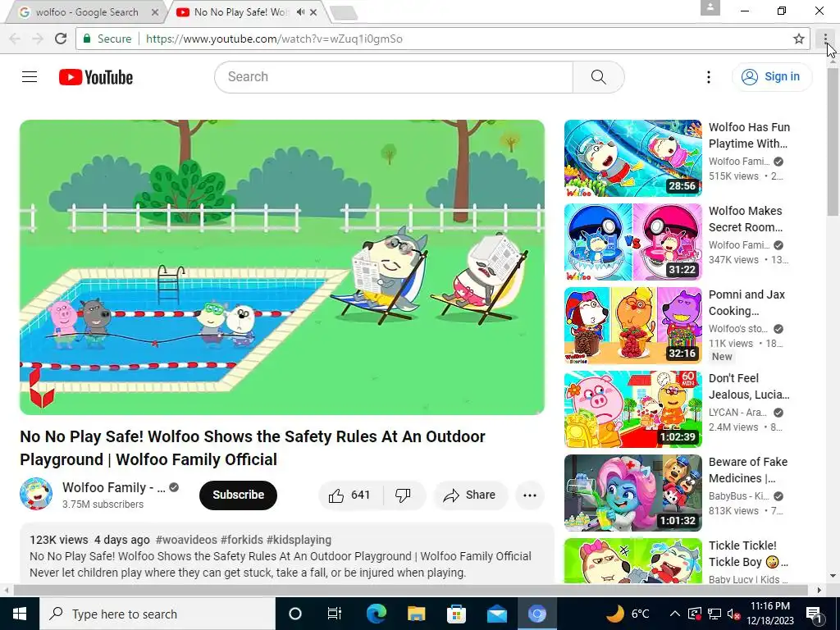
Task: Reload the page
Action: [x=61, y=39]
